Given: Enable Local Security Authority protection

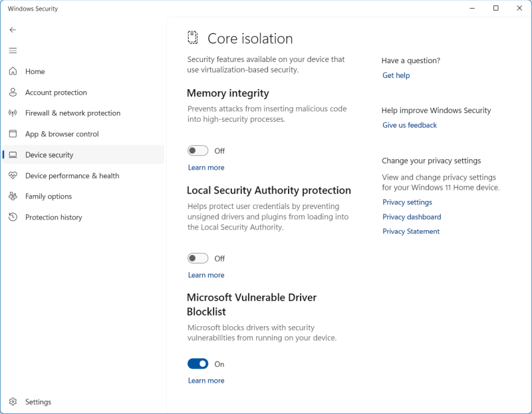Looking at the screenshot, I should coord(198,258).
